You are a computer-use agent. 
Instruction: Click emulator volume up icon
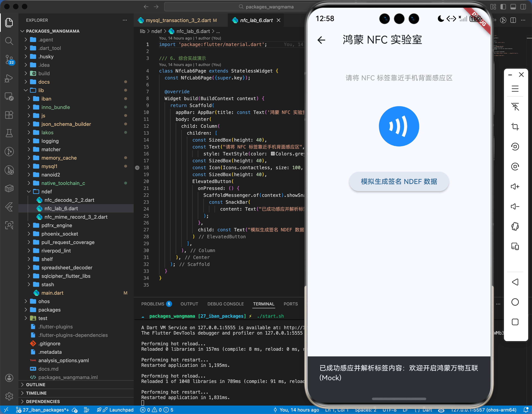[x=515, y=187]
